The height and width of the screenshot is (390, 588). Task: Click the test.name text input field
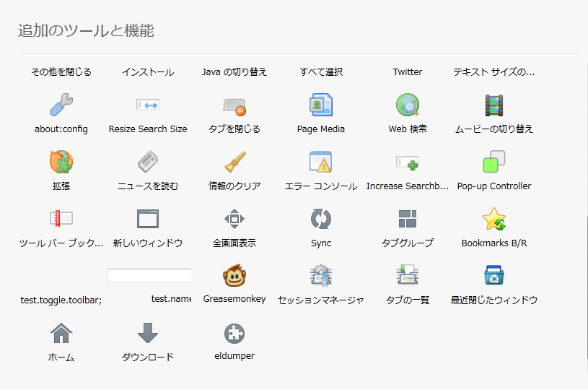pos(149,275)
